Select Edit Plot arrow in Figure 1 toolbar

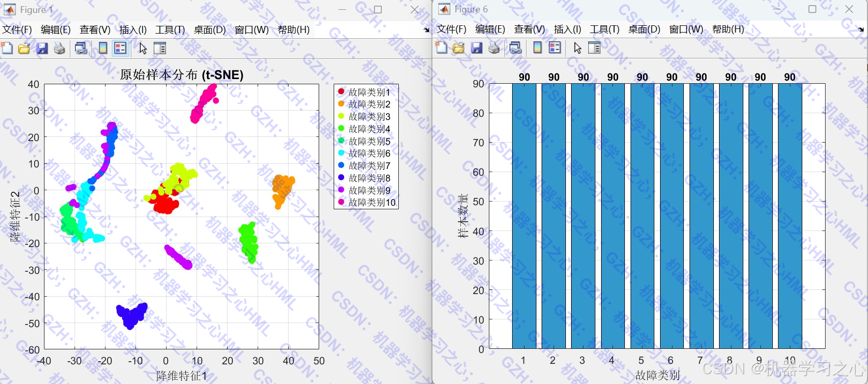(143, 49)
